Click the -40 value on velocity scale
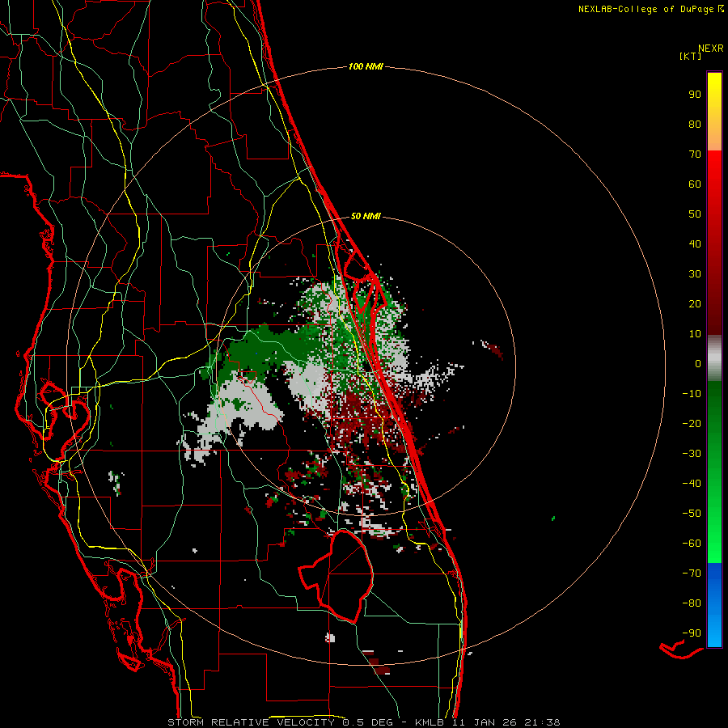Screen dimensions: 728x728 click(692, 484)
